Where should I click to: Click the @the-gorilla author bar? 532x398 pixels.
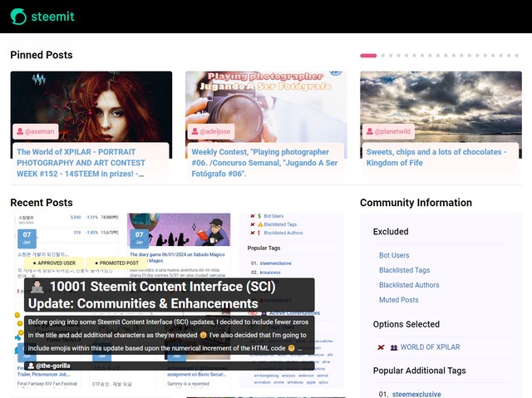click(169, 366)
